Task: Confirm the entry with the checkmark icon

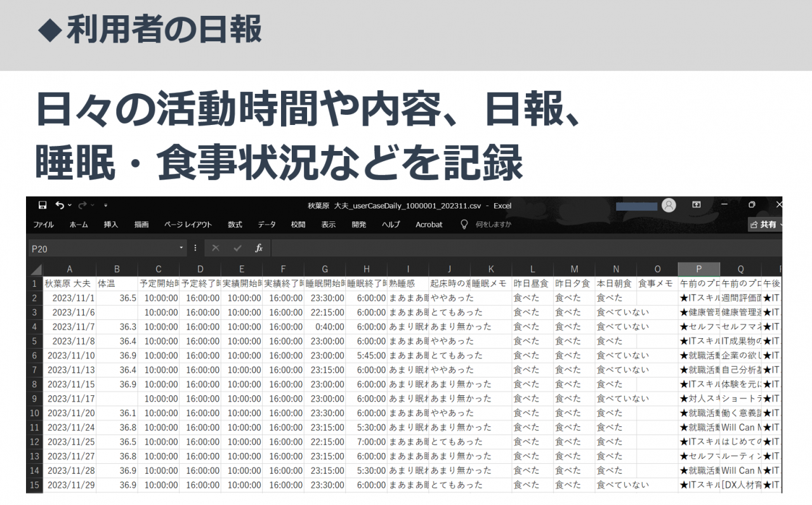Action: click(x=237, y=249)
